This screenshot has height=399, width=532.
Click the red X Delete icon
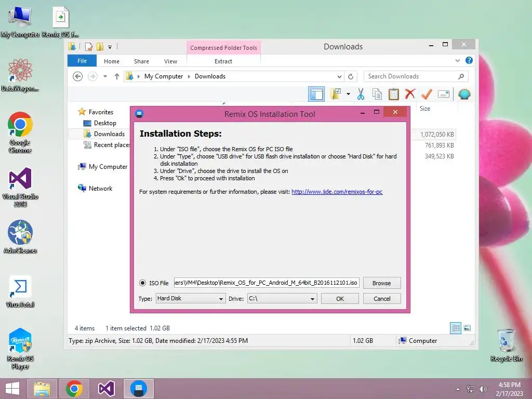(x=410, y=94)
